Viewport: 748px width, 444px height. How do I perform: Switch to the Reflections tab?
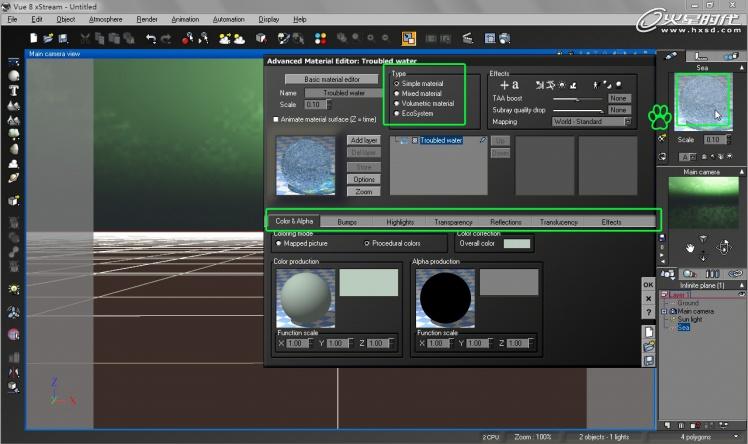coord(506,222)
